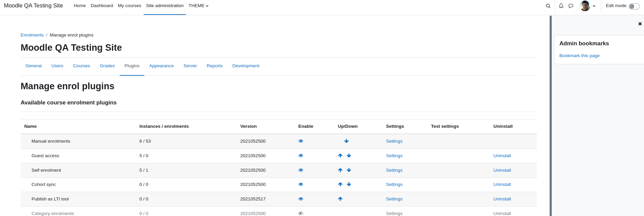Open Settings for Category enrolments
The width and height of the screenshot is (644, 216).
(394, 213)
